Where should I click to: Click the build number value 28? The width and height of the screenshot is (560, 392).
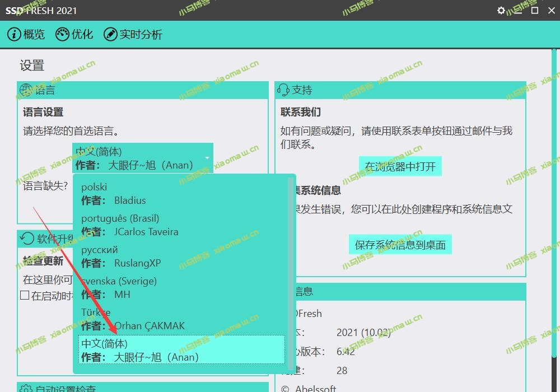[x=342, y=371]
